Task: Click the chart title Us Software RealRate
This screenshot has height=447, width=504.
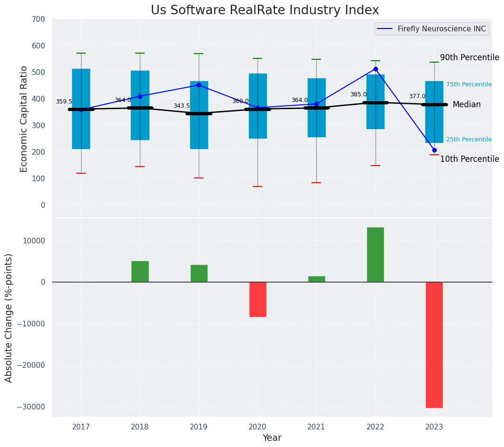Action: pos(265,10)
